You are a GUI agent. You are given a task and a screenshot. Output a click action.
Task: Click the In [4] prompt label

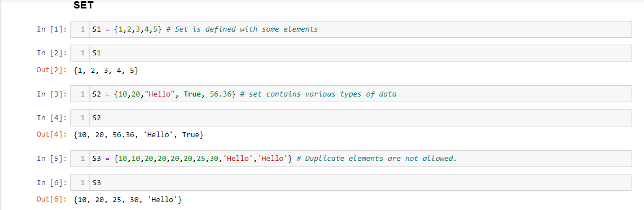[x=51, y=117]
